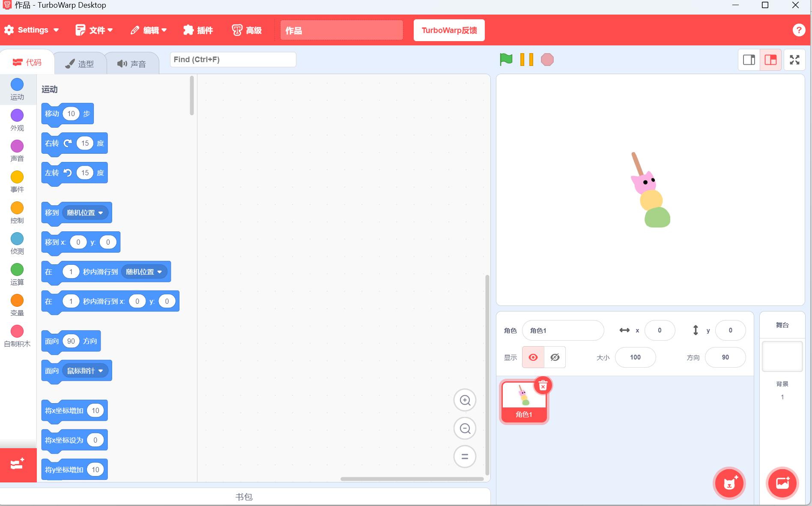Open the add extension button
Screen dimensions: 812x506
pyautogui.click(x=18, y=464)
